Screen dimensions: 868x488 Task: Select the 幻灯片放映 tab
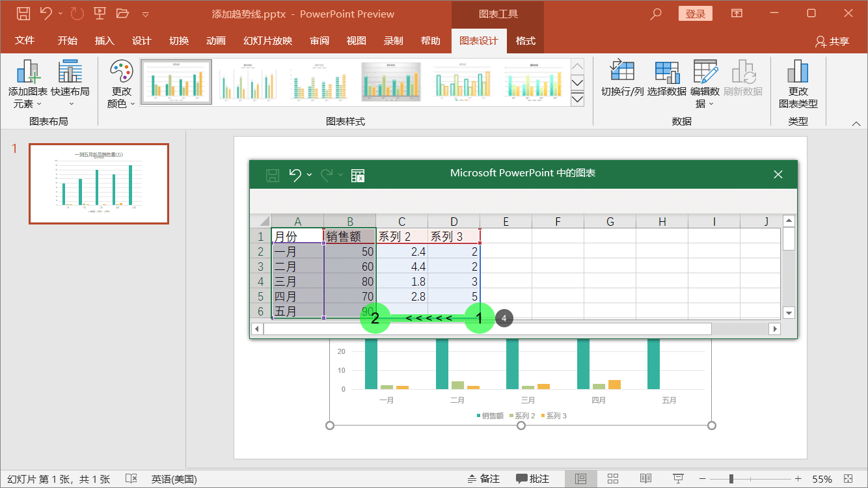267,41
